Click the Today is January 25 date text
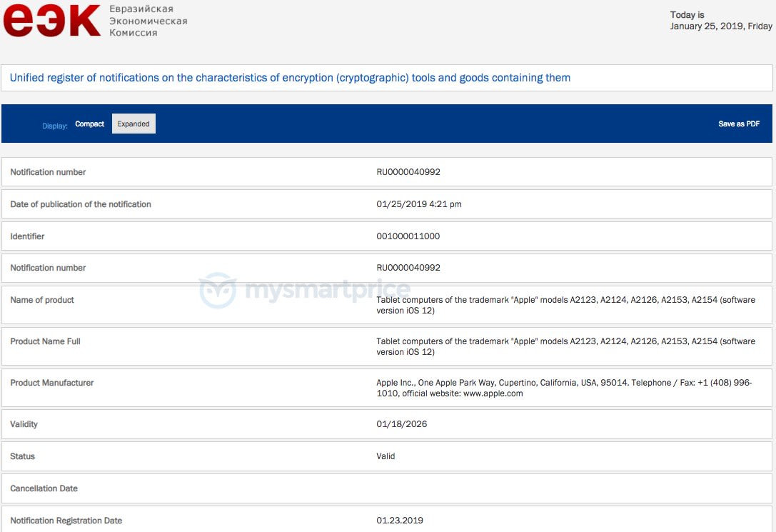Screen dimensions: 776x532 tap(721, 20)
